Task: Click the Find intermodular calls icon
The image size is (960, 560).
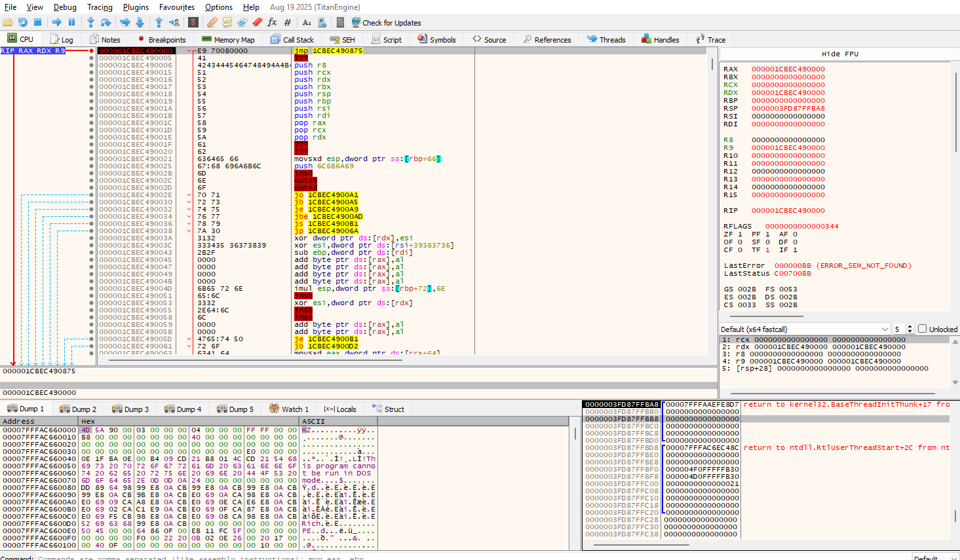Action: tap(322, 22)
